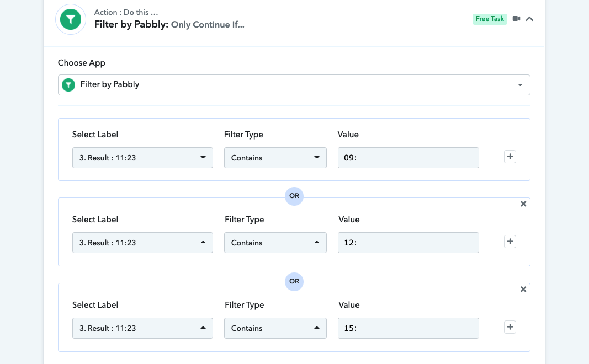Open the video tutorial camera icon
The height and width of the screenshot is (364, 589).
[517, 19]
